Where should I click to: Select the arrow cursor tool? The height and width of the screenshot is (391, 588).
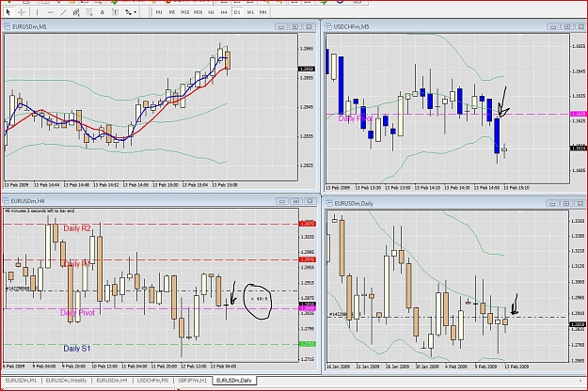click(x=8, y=12)
